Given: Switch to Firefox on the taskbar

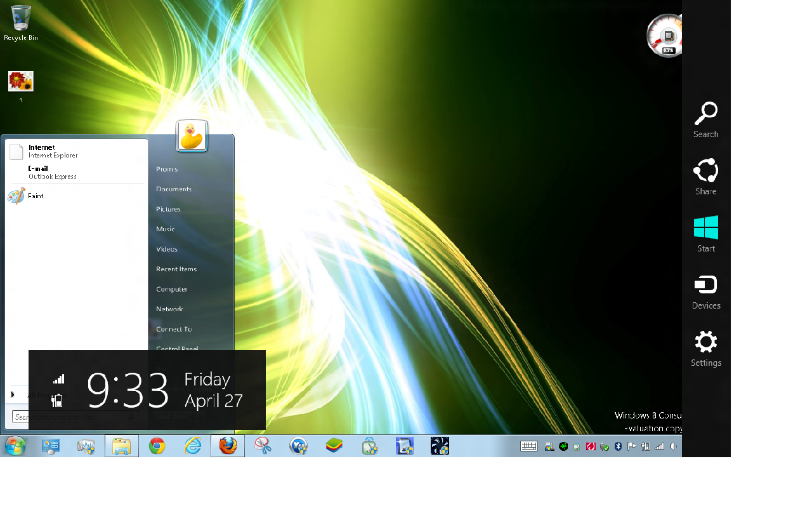Looking at the screenshot, I should point(228,446).
